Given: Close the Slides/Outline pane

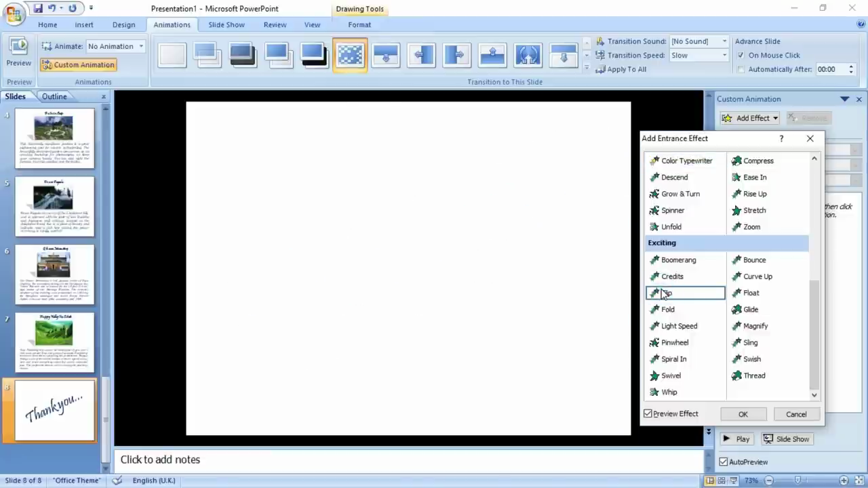Looking at the screenshot, I should 104,97.
